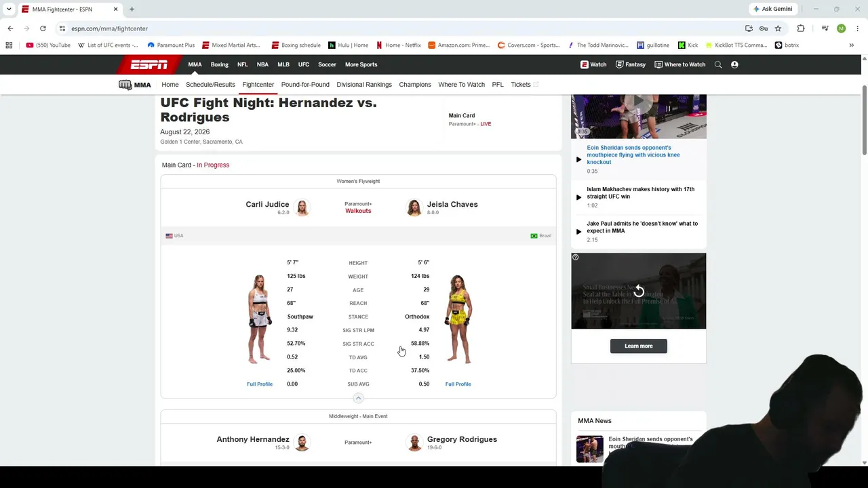This screenshot has width=868, height=488.
Task: Click the Carli Judice name link
Action: coord(267,204)
